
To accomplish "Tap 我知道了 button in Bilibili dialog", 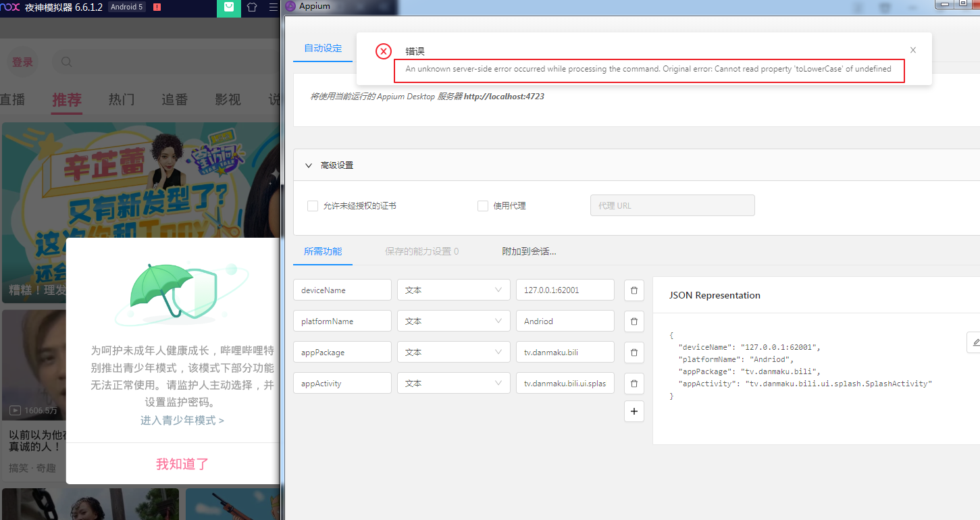I will [182, 464].
